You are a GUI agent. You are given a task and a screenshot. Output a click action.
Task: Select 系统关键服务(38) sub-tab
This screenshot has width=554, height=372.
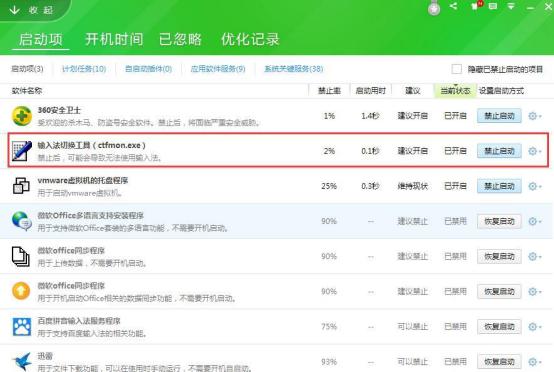(x=294, y=69)
